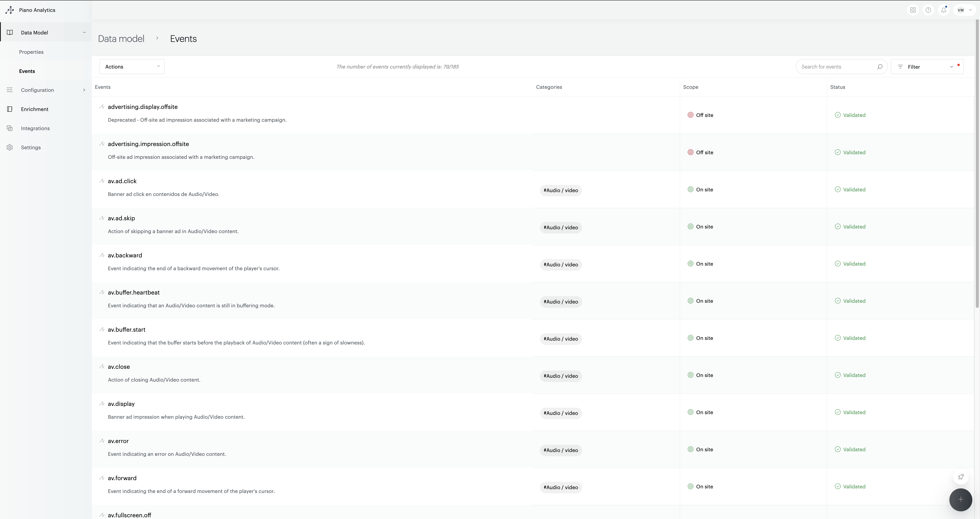Click the Integrations sidebar icon
The width and height of the screenshot is (980, 519).
click(10, 128)
